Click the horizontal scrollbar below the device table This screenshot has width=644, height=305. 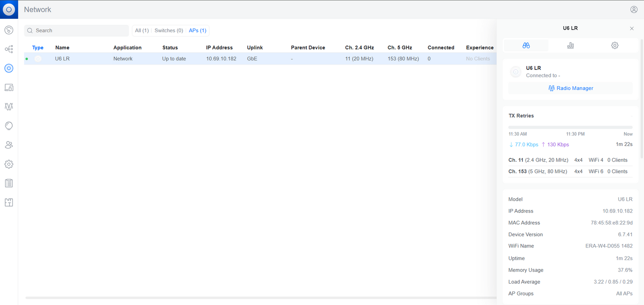[x=261, y=298]
